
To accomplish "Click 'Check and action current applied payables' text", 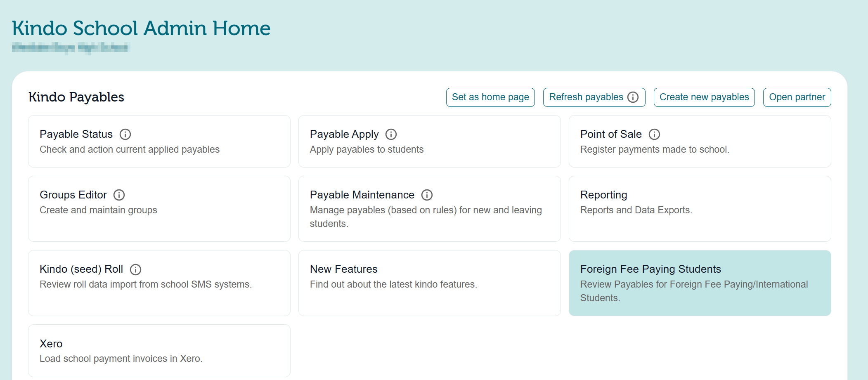I will [x=130, y=150].
